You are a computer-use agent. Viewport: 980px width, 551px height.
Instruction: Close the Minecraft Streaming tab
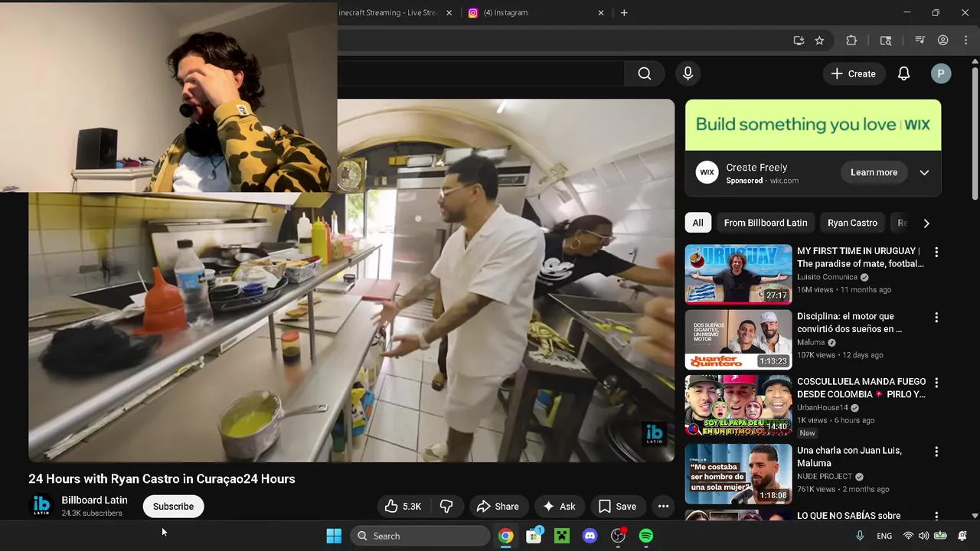449,13
